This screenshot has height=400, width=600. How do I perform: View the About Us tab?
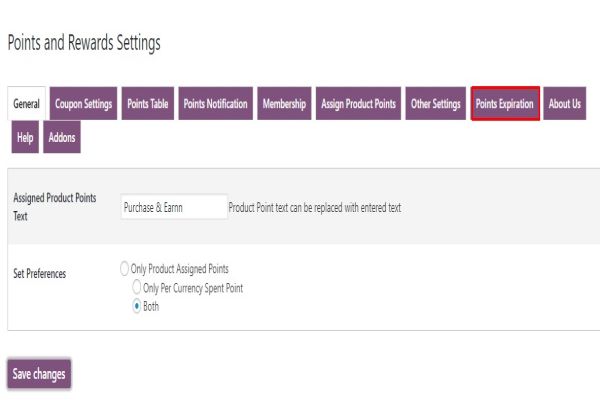564,104
